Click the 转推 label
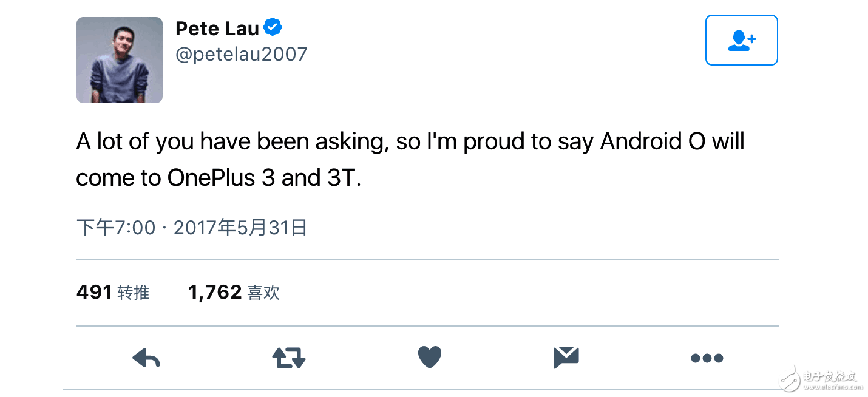Viewport: 868px width, 397px height. 134,293
